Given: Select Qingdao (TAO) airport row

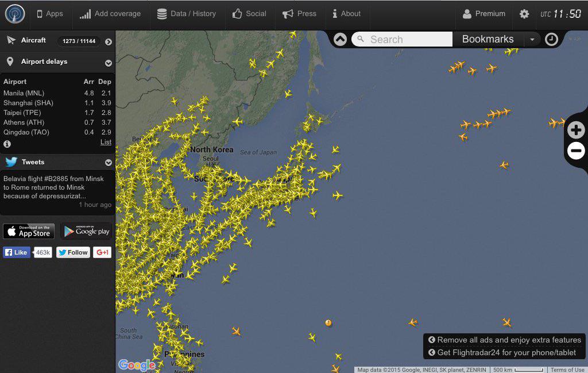Looking at the screenshot, I should tap(57, 132).
